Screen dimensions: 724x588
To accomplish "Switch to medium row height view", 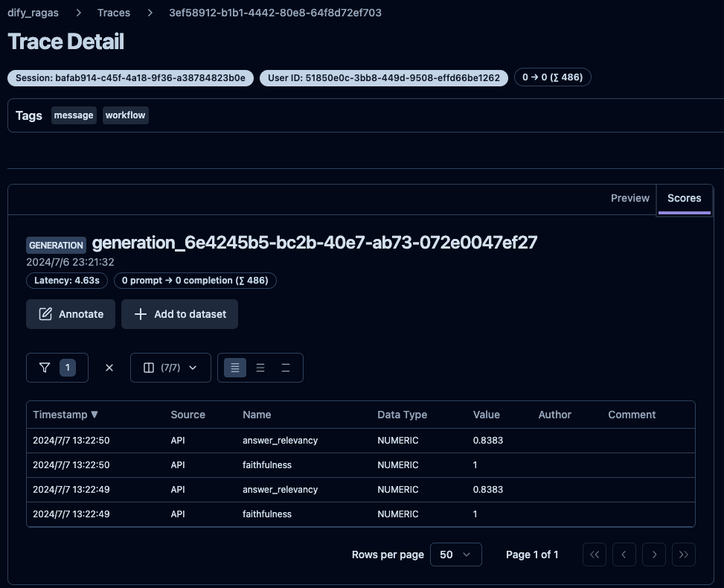I will pos(260,367).
